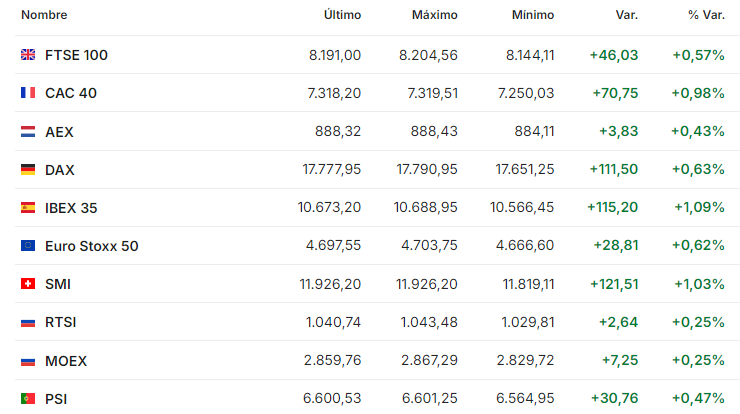Select the DAX index name
This screenshot has width=740, height=414.
(60, 170)
